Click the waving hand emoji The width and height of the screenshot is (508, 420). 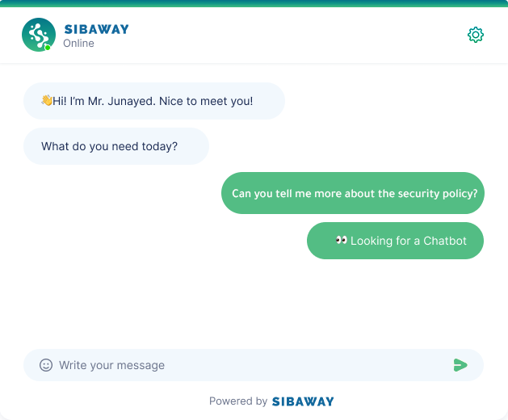click(47, 101)
